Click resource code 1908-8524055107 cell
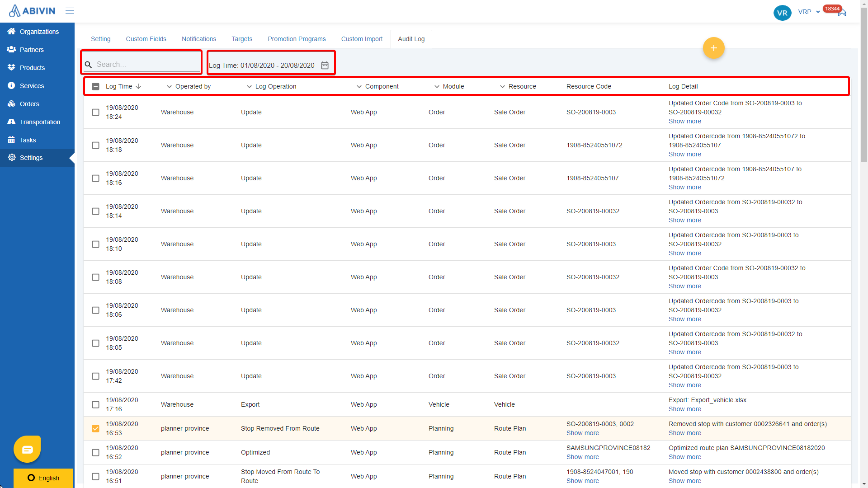 click(592, 178)
